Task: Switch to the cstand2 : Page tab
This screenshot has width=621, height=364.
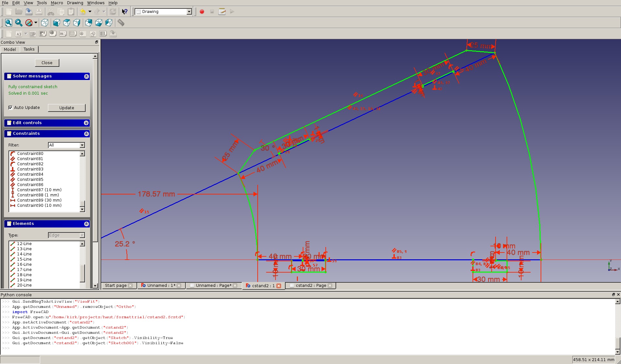Action: (311, 286)
